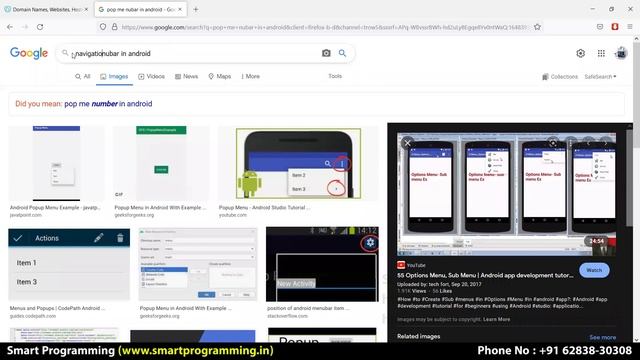Close the image preview panel
This screenshot has width=640, height=360.
click(x=407, y=143)
